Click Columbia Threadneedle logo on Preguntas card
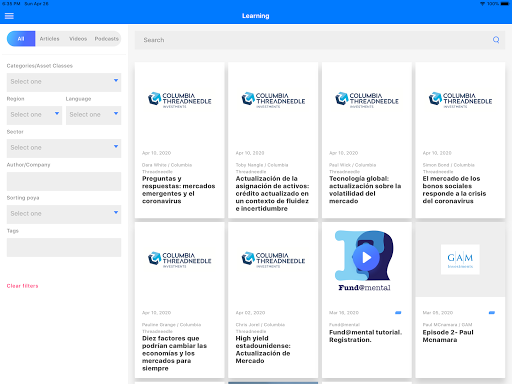The width and height of the screenshot is (512, 384). coord(180,99)
